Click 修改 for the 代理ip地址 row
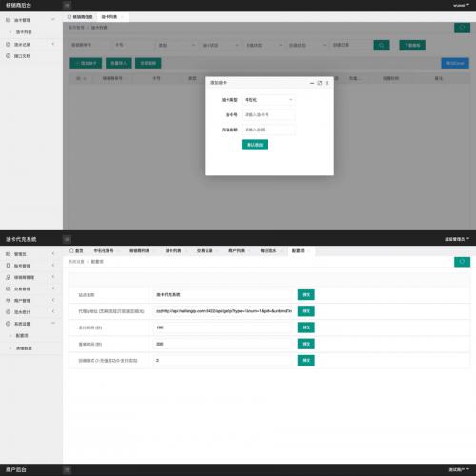 pos(307,311)
